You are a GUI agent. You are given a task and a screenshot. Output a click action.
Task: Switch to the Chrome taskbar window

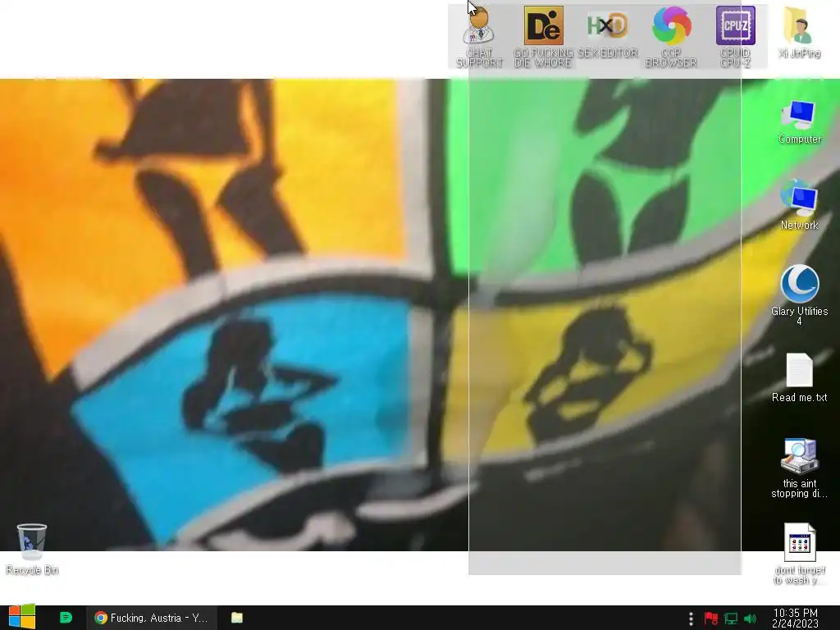coord(152,618)
